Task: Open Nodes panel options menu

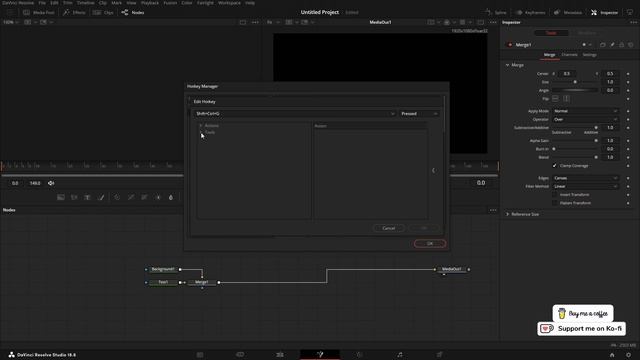Action: [x=493, y=210]
